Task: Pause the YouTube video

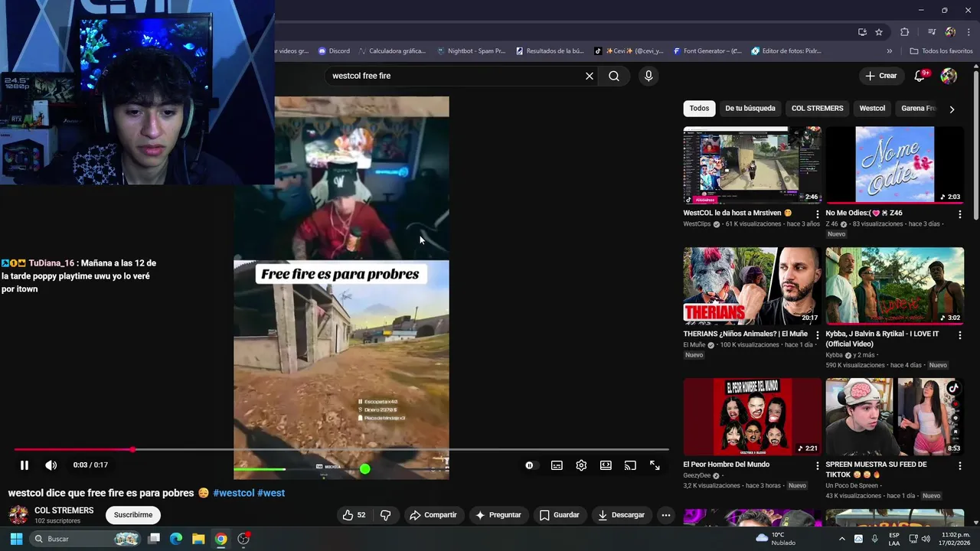Action: click(x=24, y=465)
